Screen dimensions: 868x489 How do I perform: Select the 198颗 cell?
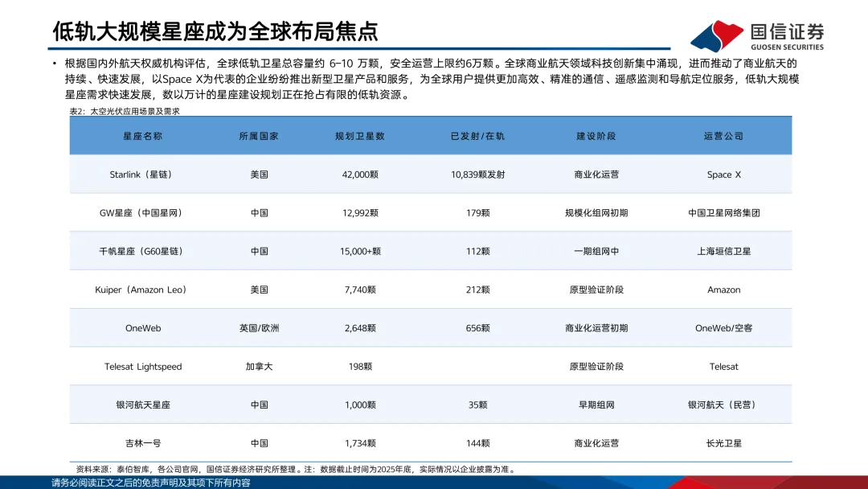coord(360,366)
